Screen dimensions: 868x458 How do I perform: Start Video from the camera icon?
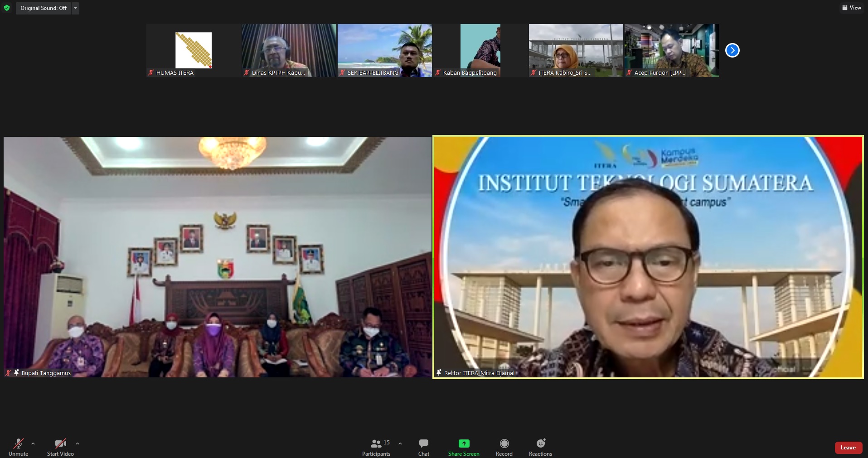(x=60, y=447)
